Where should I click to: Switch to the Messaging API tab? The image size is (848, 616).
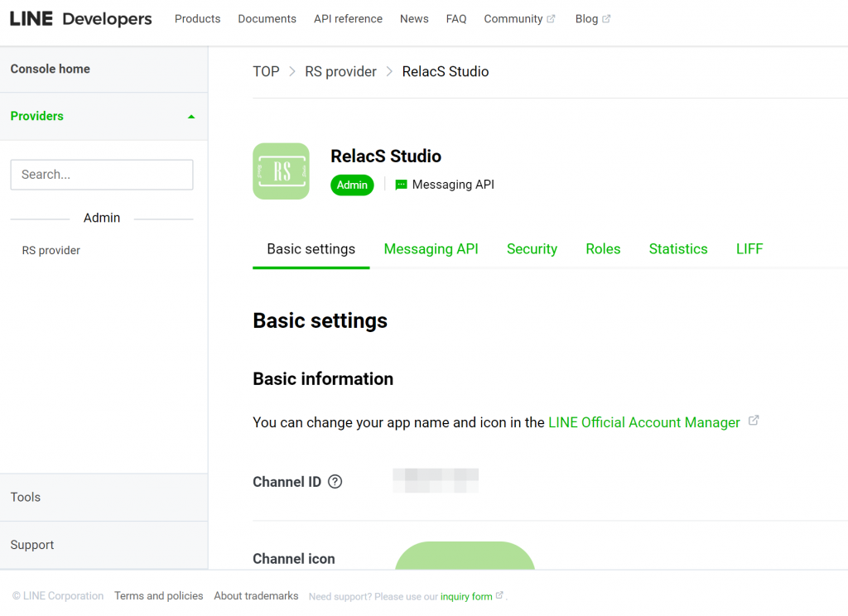click(431, 249)
